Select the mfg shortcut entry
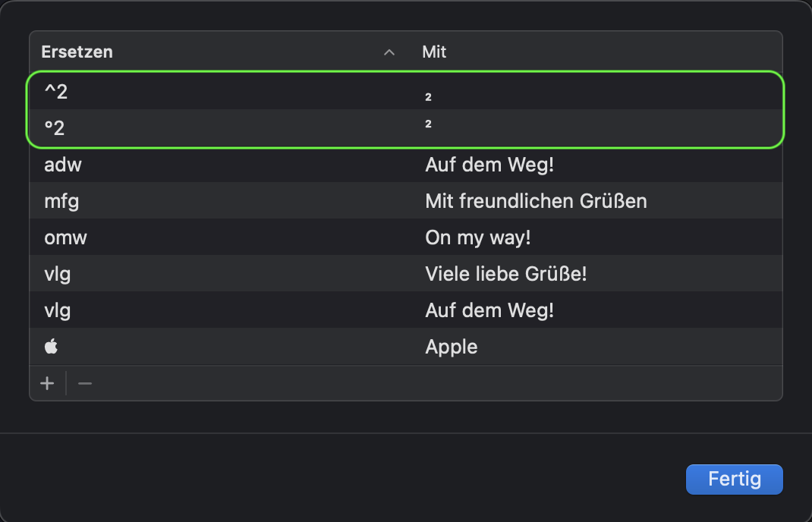The width and height of the screenshot is (812, 522). (x=62, y=201)
